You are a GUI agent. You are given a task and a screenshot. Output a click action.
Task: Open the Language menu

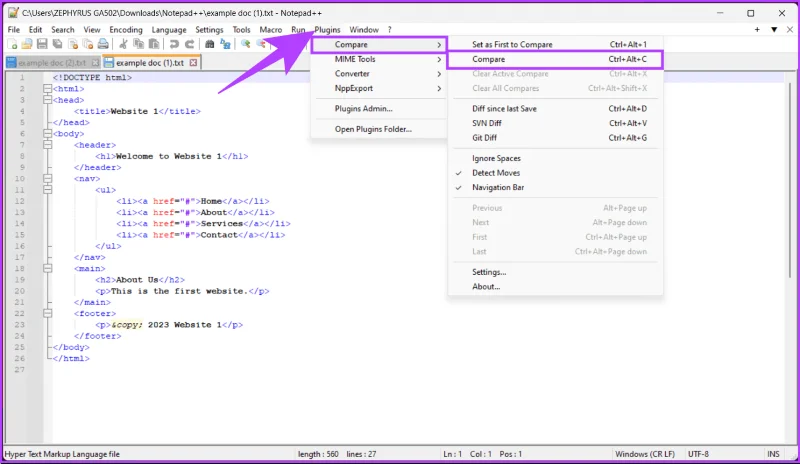169,30
